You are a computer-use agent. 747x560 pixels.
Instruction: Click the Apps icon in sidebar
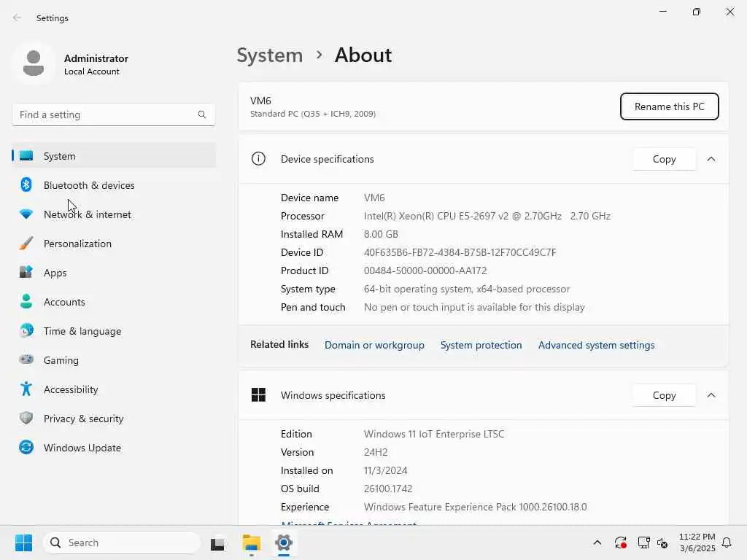pos(26,273)
